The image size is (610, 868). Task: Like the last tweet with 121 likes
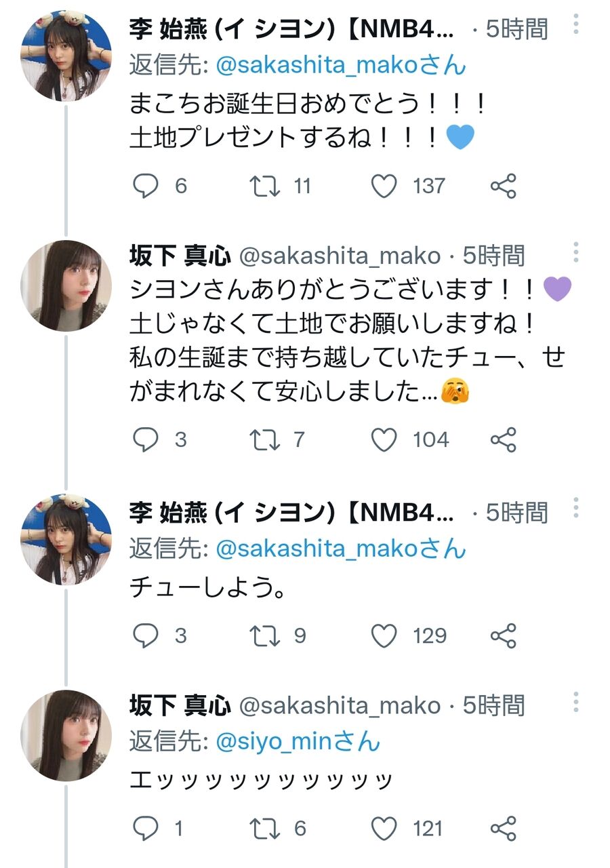384,828
